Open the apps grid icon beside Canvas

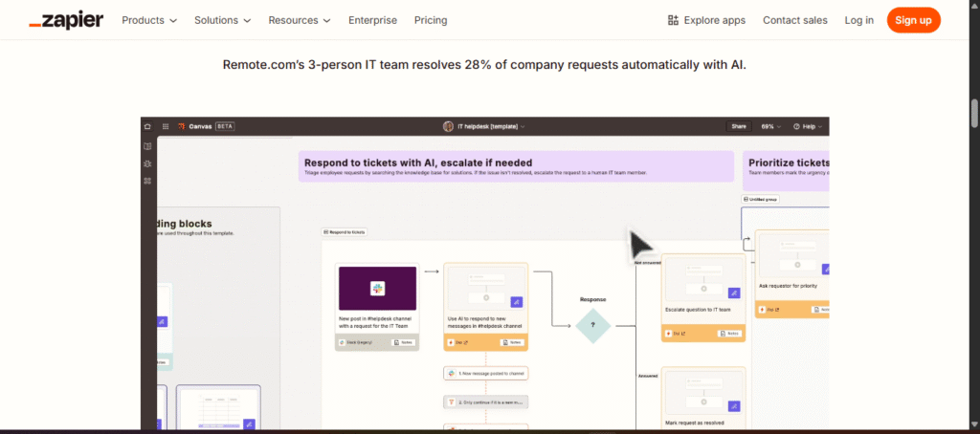coord(165,126)
